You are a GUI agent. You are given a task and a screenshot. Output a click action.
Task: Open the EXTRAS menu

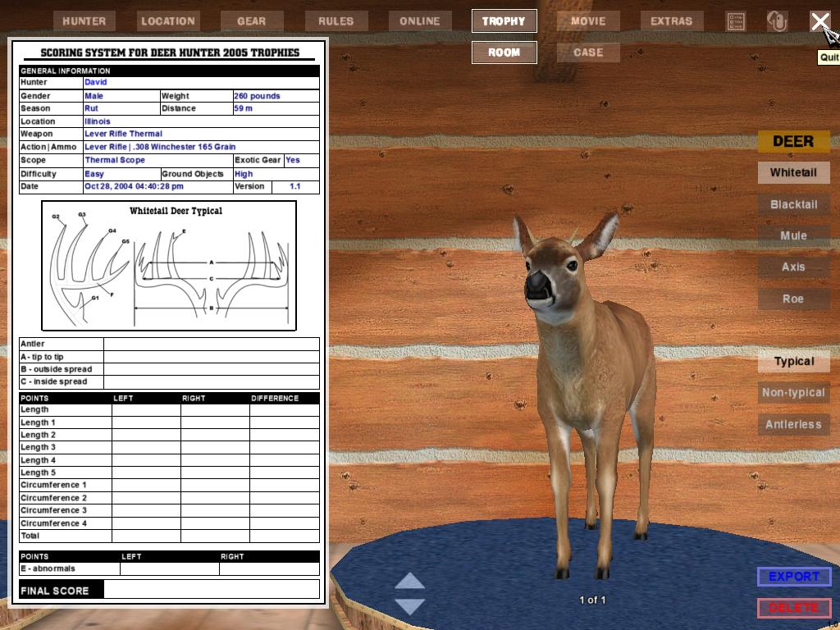tap(672, 21)
